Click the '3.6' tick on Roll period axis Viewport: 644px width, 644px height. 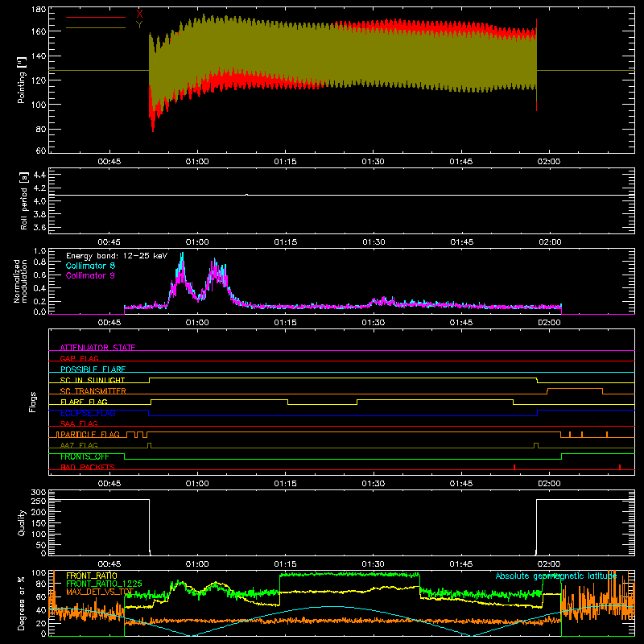tap(39, 227)
